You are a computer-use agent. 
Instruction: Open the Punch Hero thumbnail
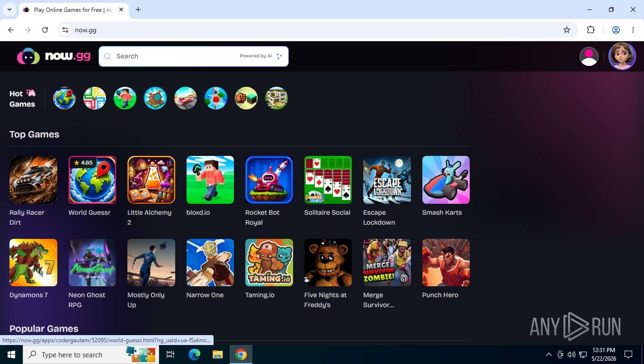coord(446,263)
